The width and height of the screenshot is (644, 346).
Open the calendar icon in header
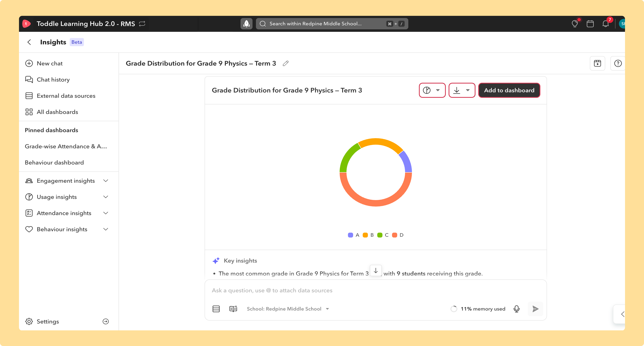click(590, 24)
